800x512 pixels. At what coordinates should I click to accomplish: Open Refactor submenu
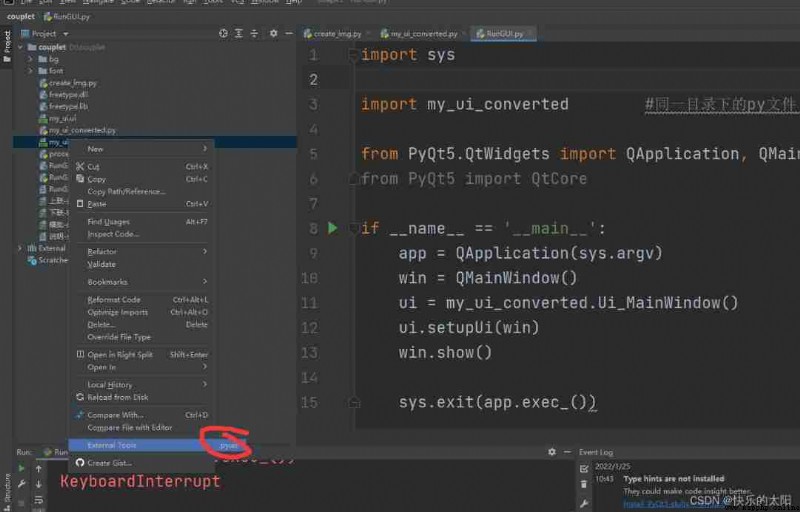point(141,251)
